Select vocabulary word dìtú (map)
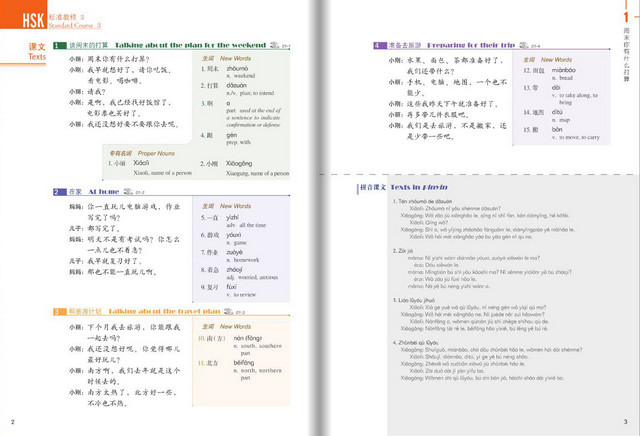This screenshot has width=640, height=436. coord(557,112)
